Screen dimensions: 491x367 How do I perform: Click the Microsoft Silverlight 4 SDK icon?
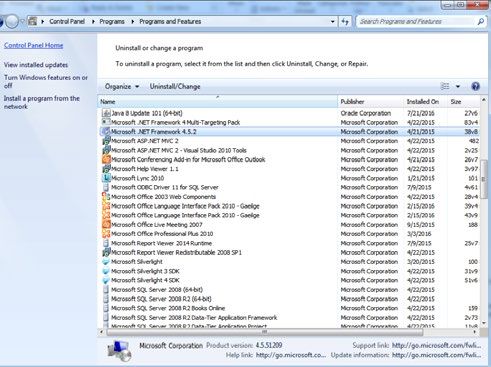click(x=106, y=280)
